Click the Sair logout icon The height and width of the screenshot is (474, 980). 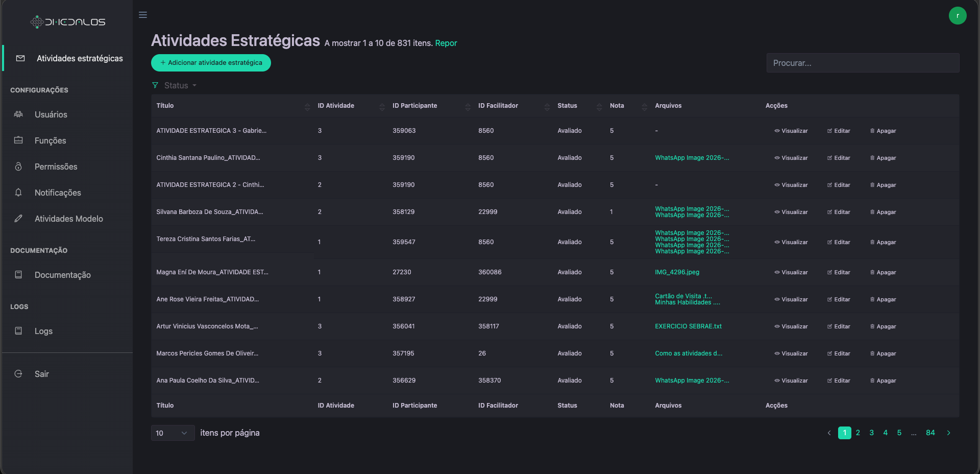point(18,374)
